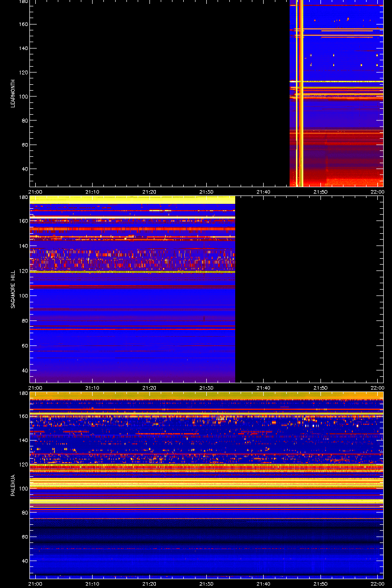Click the 140 frequency label on Palehua axis

click(x=23, y=441)
